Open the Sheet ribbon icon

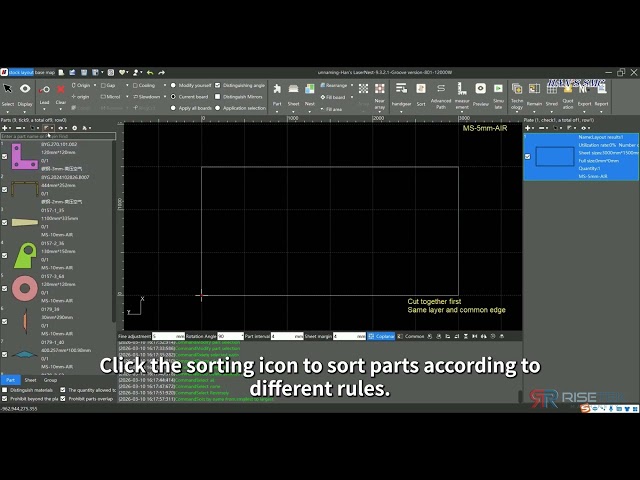pyautogui.click(x=293, y=89)
